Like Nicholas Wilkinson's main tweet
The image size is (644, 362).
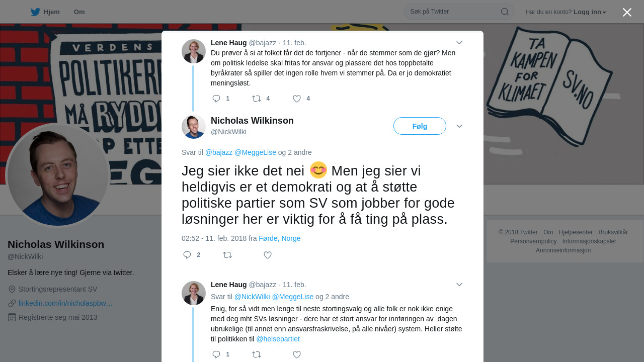coord(268,255)
